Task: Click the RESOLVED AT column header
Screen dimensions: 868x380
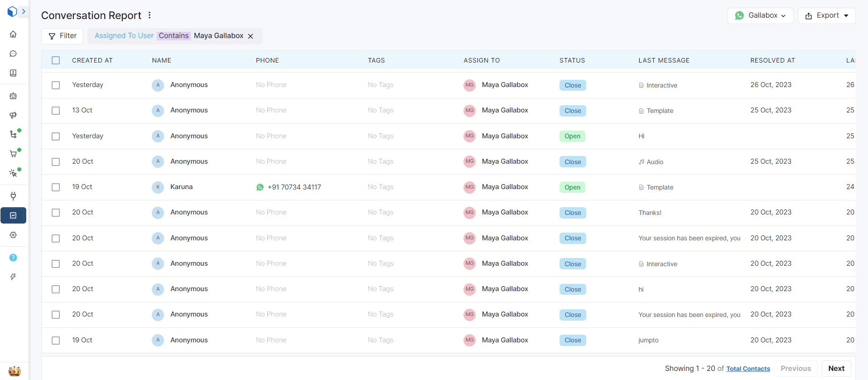Action: 772,60
